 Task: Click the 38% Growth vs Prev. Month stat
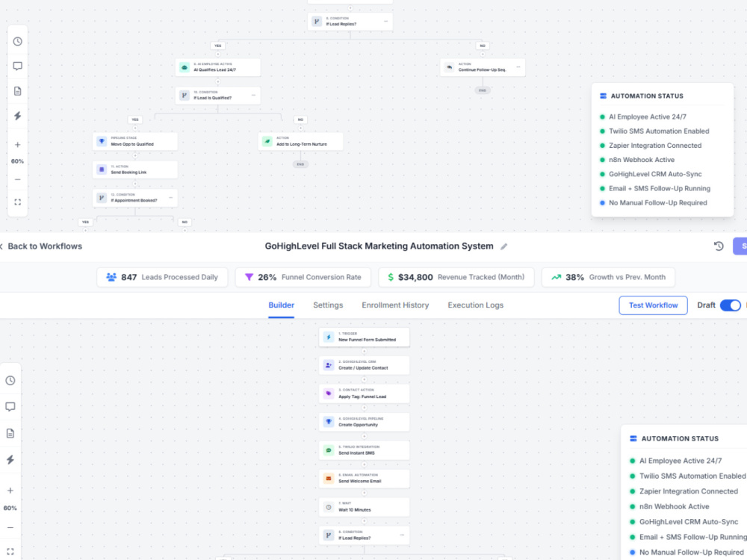click(x=608, y=277)
